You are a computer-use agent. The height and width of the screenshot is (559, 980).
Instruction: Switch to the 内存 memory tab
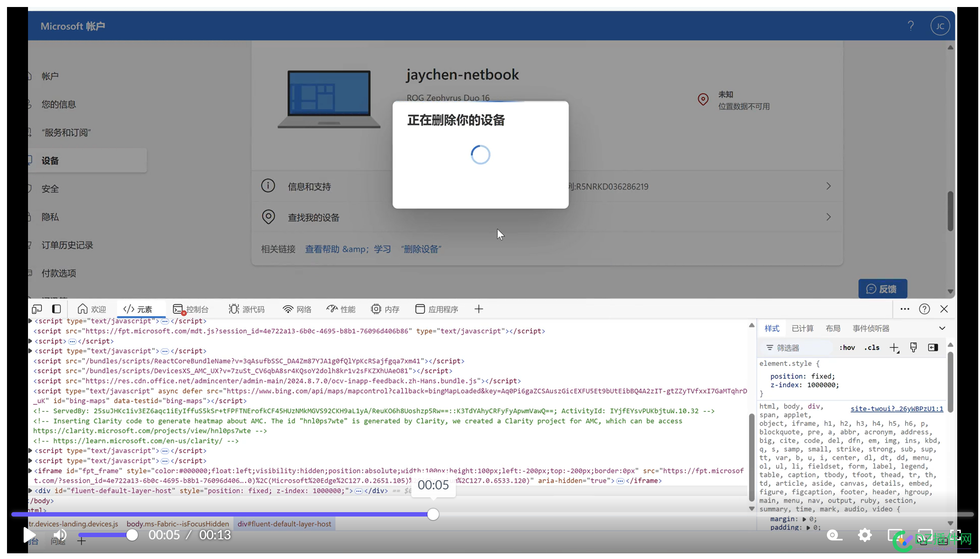[385, 309]
